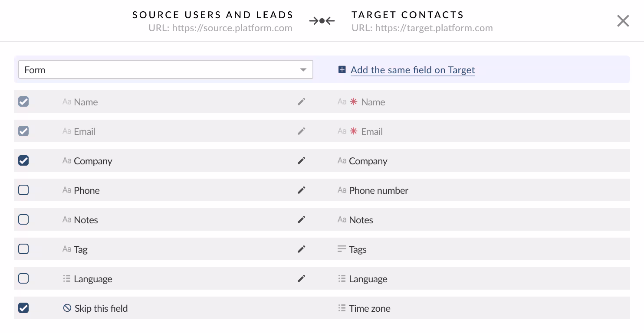Tick the Tag field checkbox

[x=23, y=249]
